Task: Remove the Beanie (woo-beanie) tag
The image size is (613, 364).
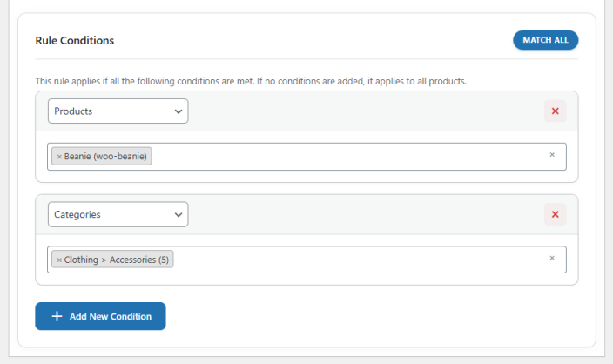Action: point(59,157)
